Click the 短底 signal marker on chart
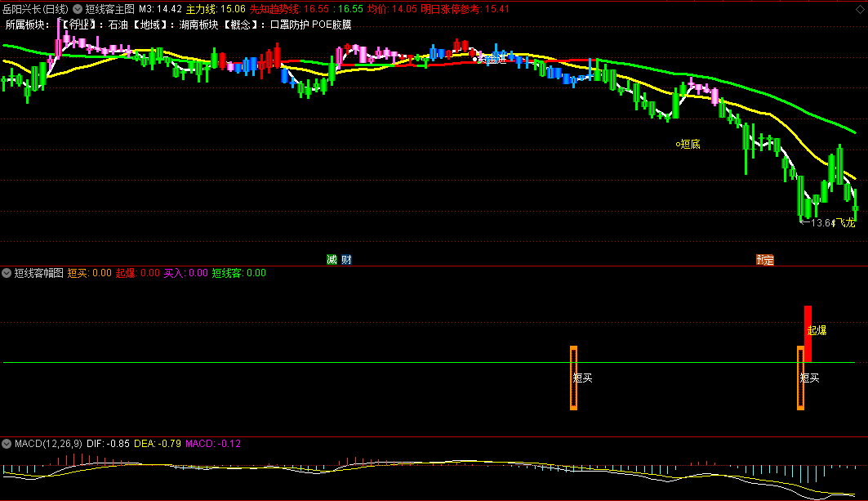This screenshot has height=501, width=868. (x=688, y=144)
